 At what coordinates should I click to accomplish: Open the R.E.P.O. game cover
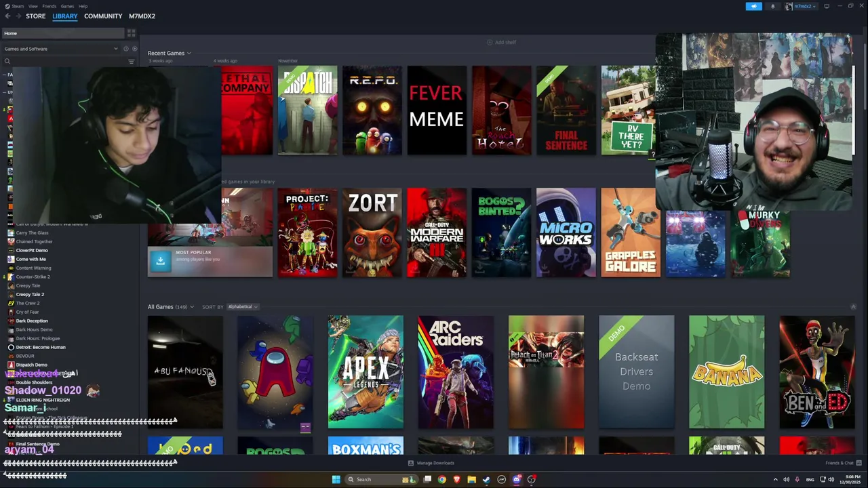(x=372, y=110)
